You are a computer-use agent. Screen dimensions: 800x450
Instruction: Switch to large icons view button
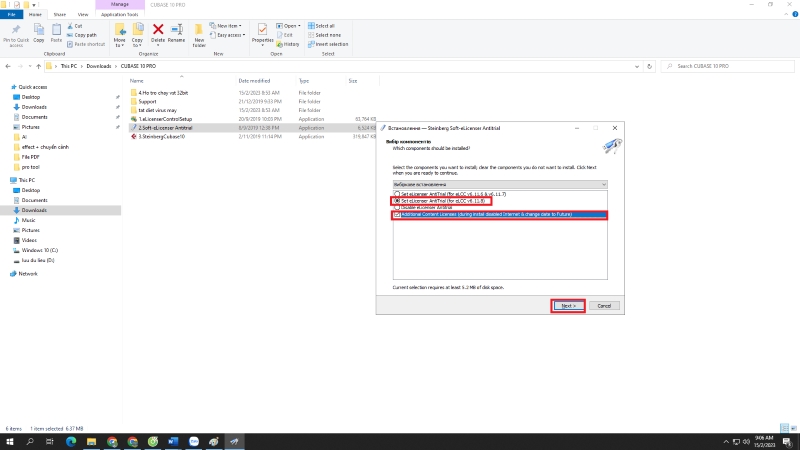pyautogui.click(x=793, y=429)
